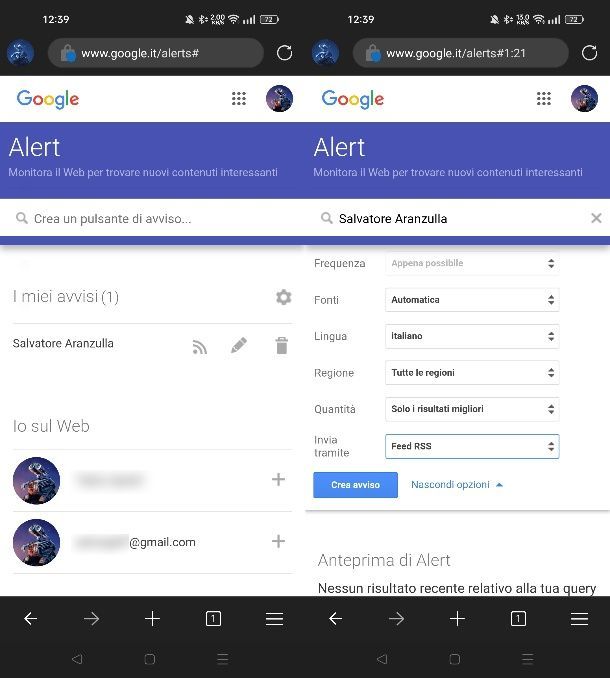The image size is (610, 678).
Task: Go forward in left browser toolbar
Action: (x=91, y=619)
